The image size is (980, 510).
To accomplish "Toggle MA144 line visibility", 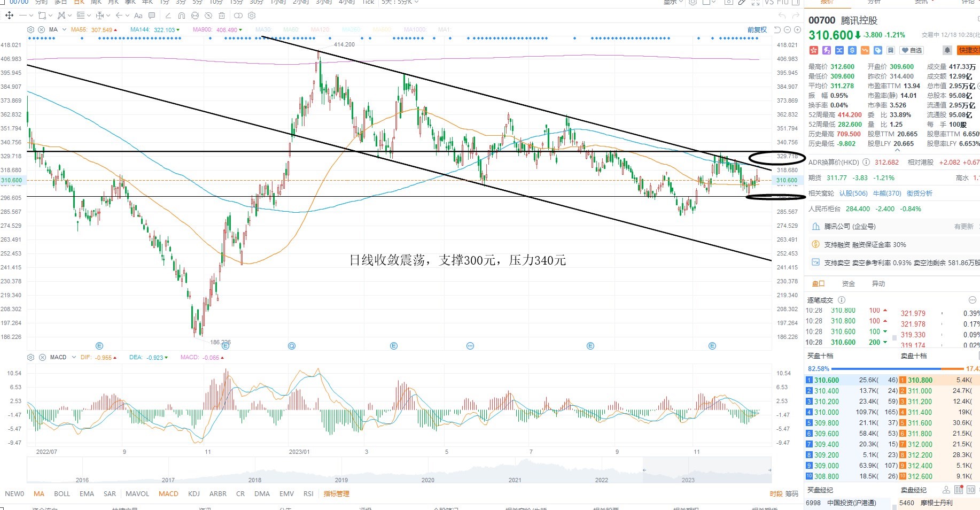I will coord(155,30).
